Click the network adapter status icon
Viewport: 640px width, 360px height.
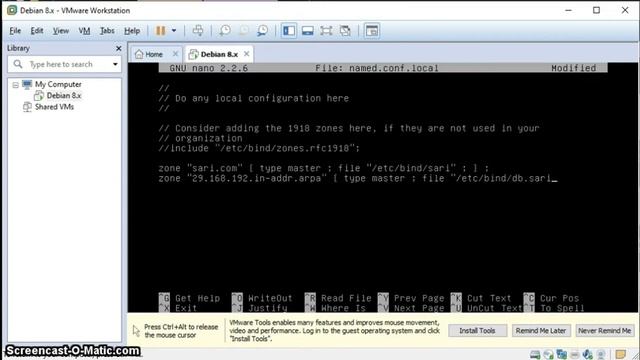coord(562,354)
